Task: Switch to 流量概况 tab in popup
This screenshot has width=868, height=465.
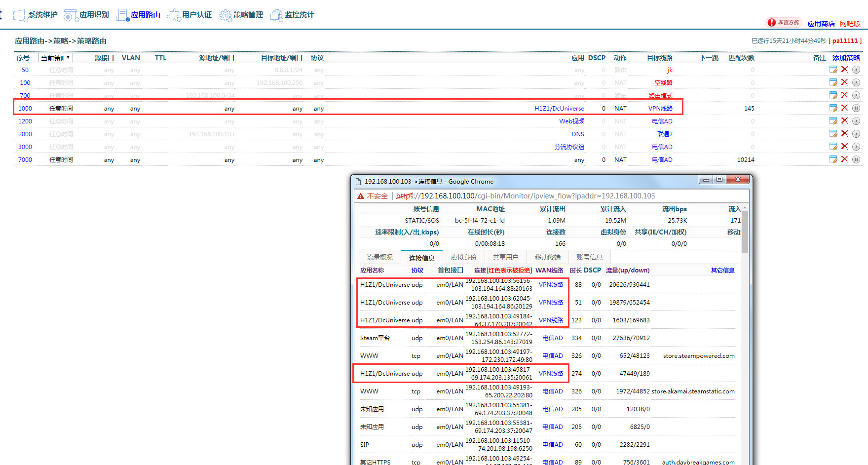Action: [x=380, y=257]
